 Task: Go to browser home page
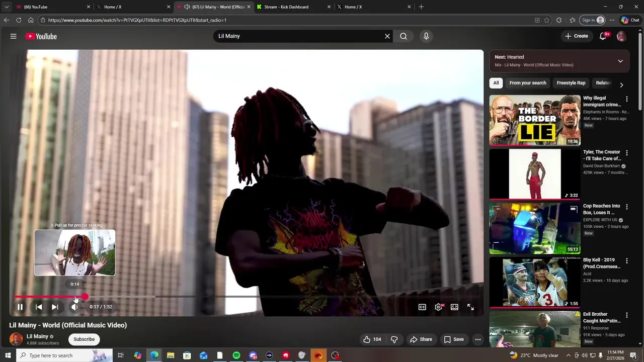click(31, 20)
